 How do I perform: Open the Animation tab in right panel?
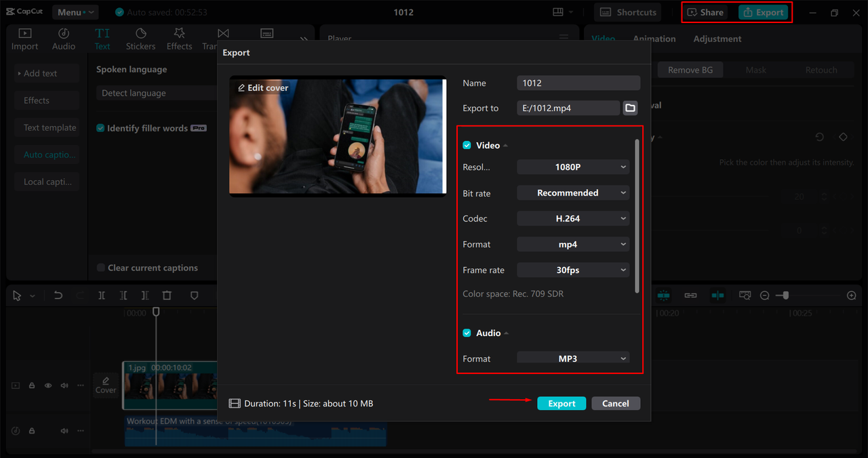pyautogui.click(x=654, y=39)
